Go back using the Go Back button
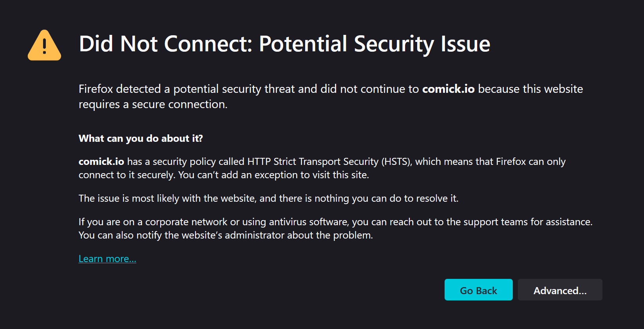644x329 pixels. point(478,290)
